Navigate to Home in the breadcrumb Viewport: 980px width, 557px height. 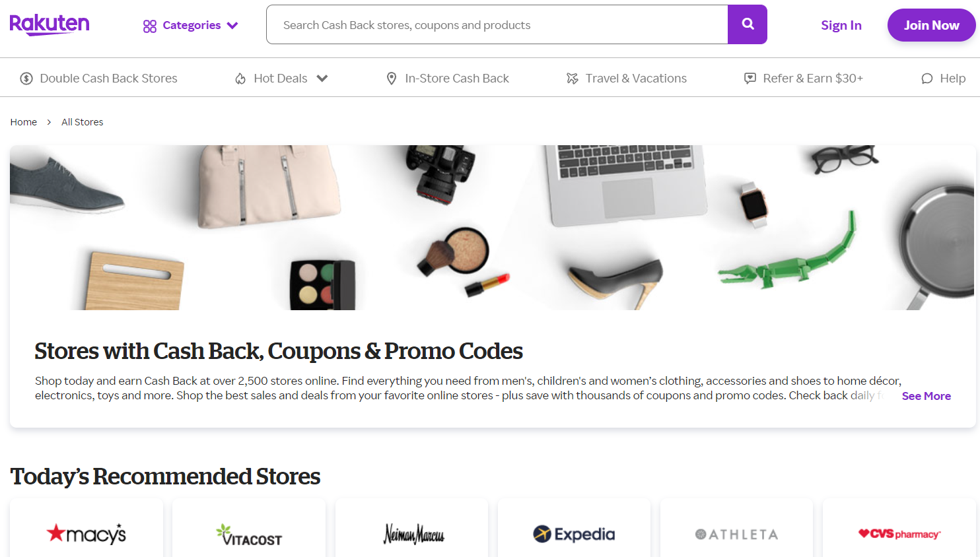[23, 121]
